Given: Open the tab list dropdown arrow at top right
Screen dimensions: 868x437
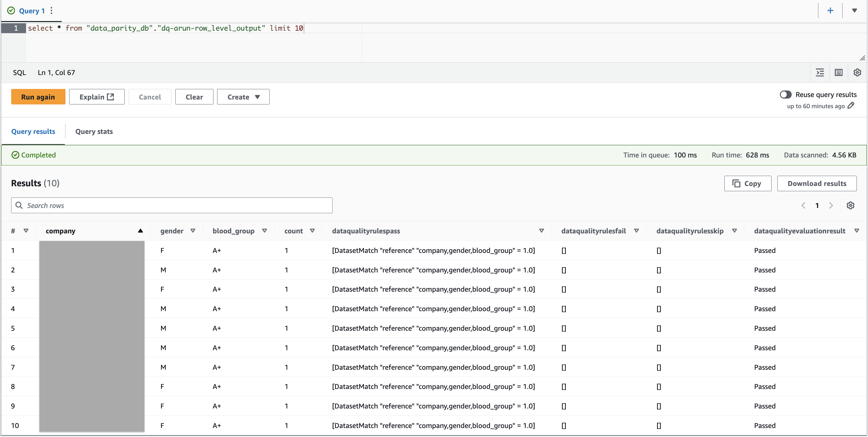Looking at the screenshot, I should coord(854,11).
